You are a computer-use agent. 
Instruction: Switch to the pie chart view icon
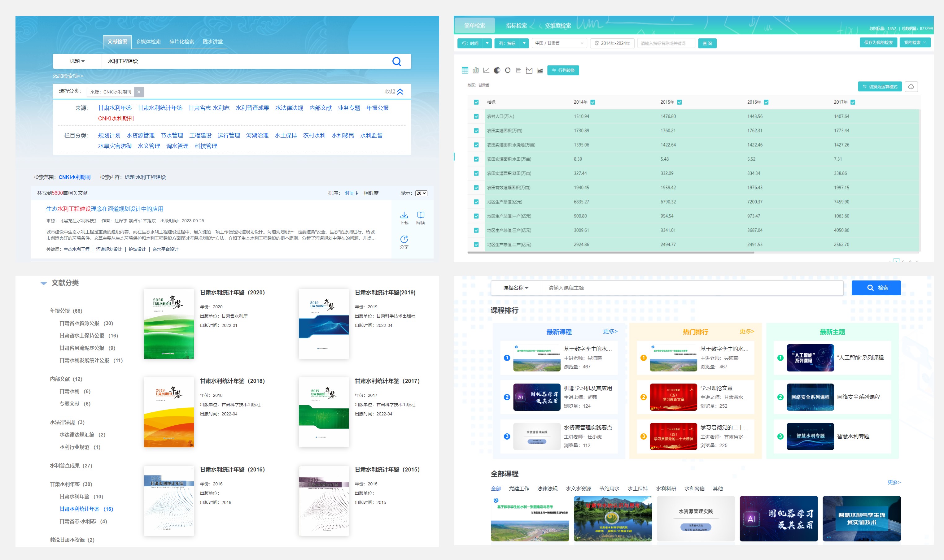[497, 70]
